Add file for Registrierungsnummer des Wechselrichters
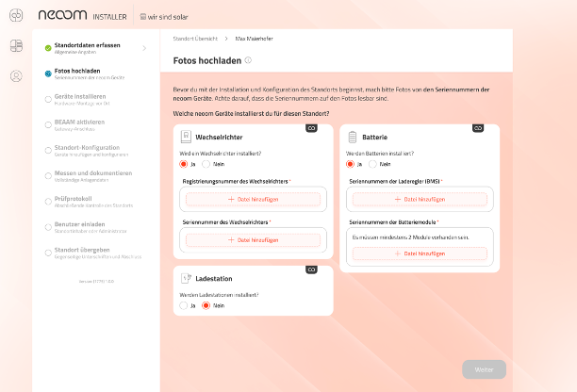Screen dimensions: 577x392 (254, 200)
